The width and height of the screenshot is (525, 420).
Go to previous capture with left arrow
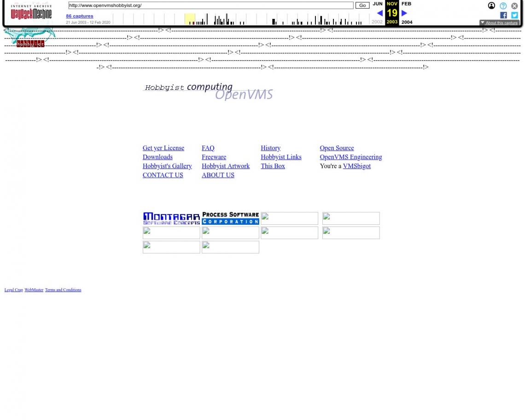(x=379, y=13)
